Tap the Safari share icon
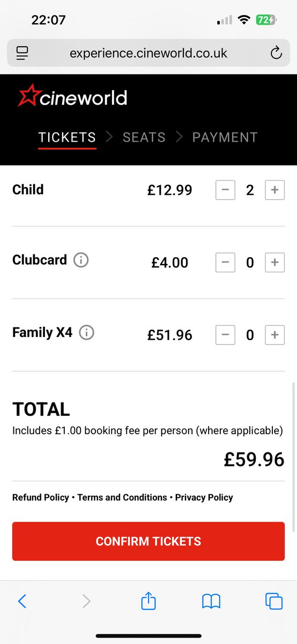Image resolution: width=297 pixels, height=644 pixels. click(148, 600)
